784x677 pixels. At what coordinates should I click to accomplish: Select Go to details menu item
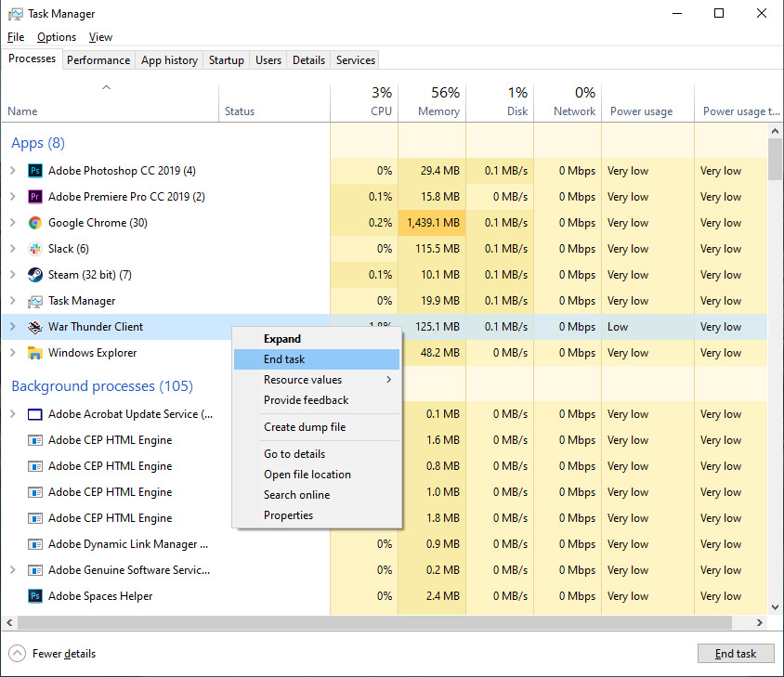tap(317, 454)
